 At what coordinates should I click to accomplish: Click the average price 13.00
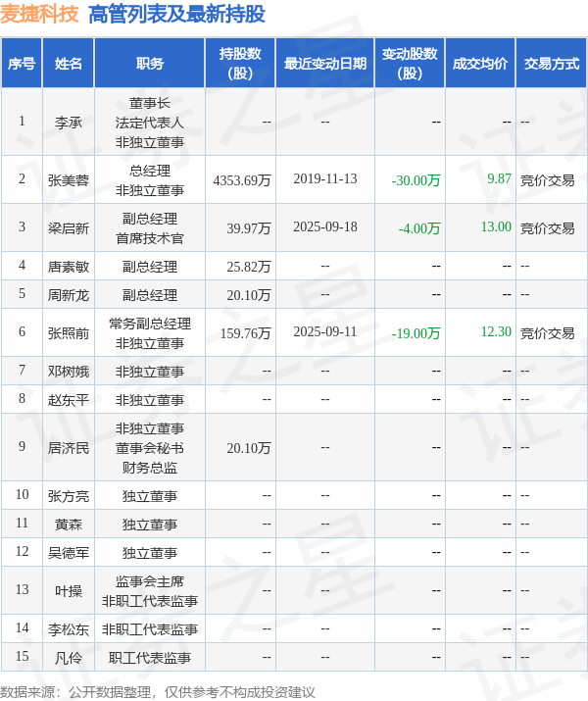[x=496, y=227]
